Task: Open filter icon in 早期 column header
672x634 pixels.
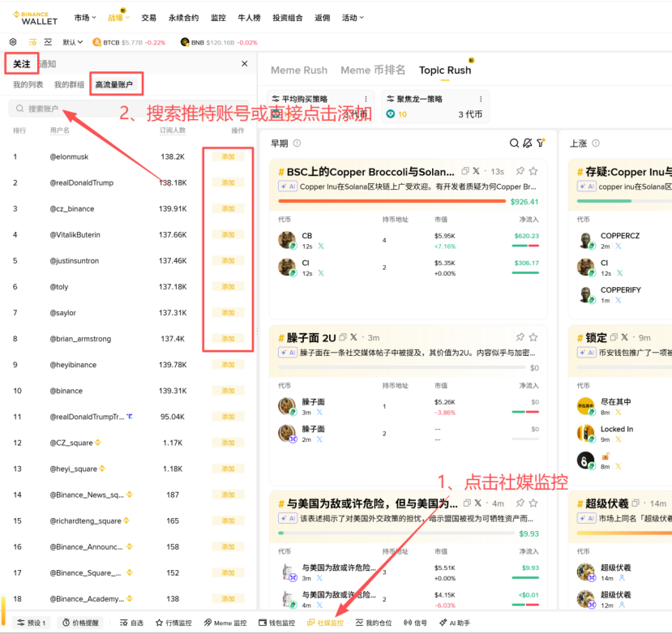Action: pyautogui.click(x=541, y=143)
